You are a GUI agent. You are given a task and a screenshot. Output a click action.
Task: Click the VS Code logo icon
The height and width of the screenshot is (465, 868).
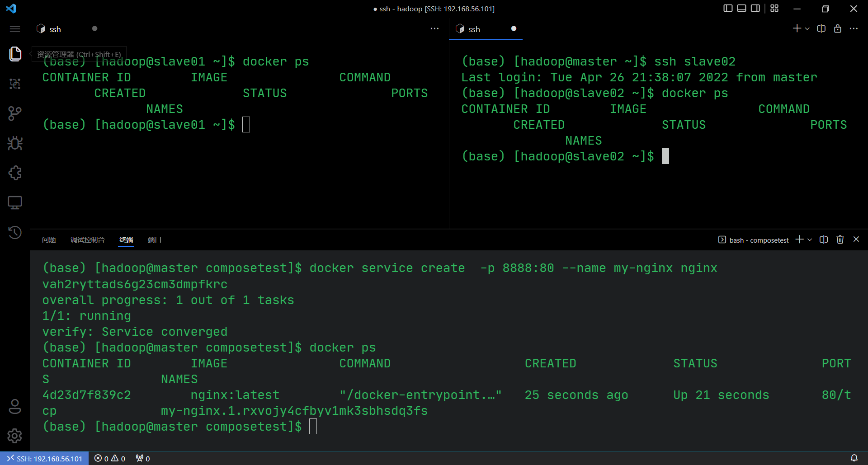tap(11, 9)
